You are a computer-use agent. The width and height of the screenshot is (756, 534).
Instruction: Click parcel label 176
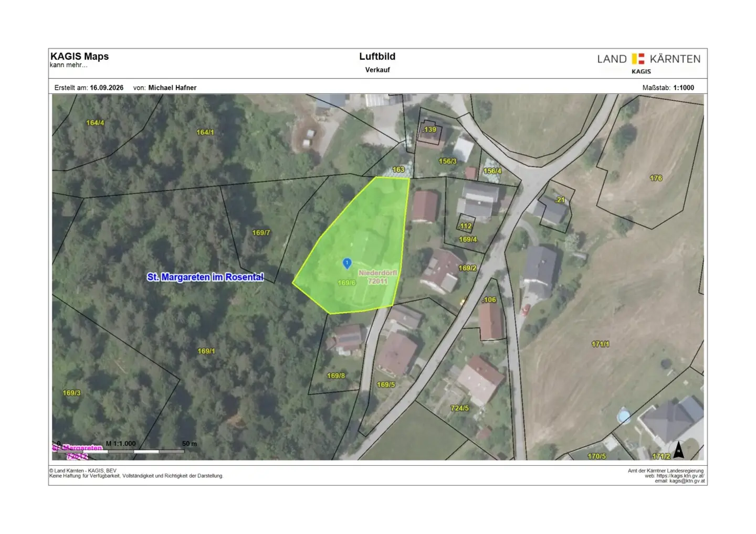pos(656,178)
